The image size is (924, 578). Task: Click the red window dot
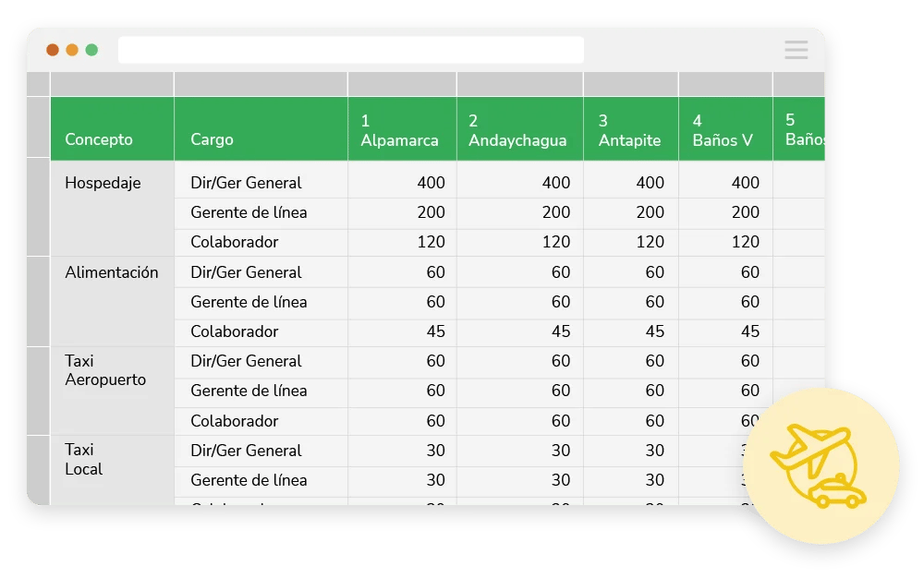53,50
